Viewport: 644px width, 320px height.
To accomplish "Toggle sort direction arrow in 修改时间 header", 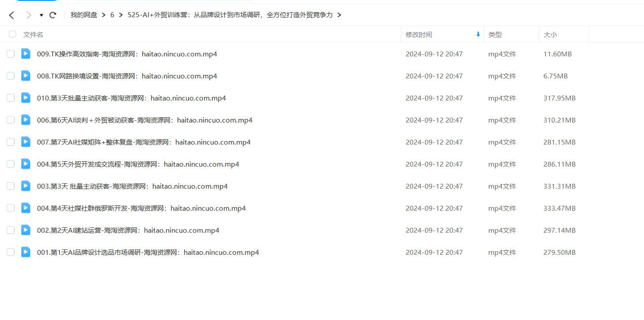I will 478,34.
